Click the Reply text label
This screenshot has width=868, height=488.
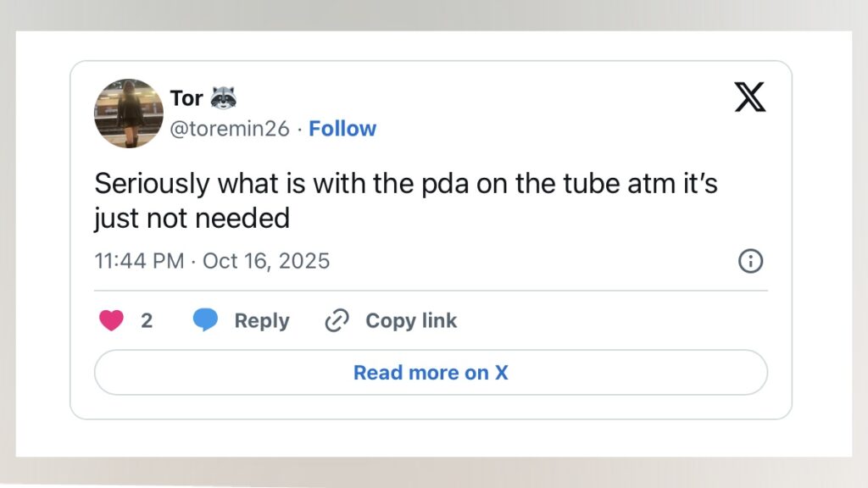click(x=262, y=320)
